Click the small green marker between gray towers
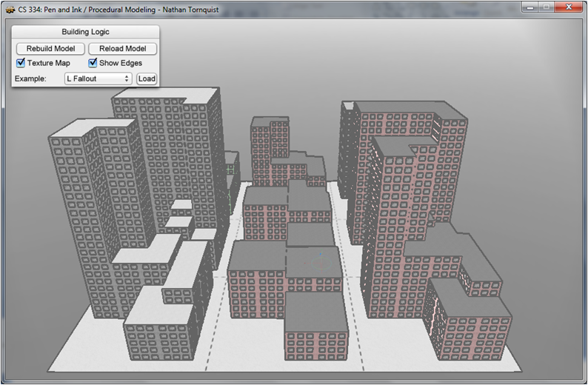Viewport: 588px width, 385px height. [x=230, y=170]
